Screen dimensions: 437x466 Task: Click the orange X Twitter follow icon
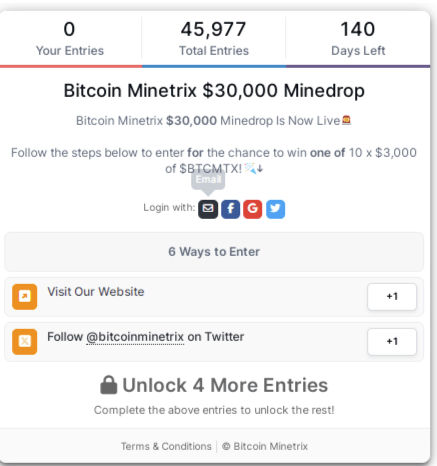point(25,342)
